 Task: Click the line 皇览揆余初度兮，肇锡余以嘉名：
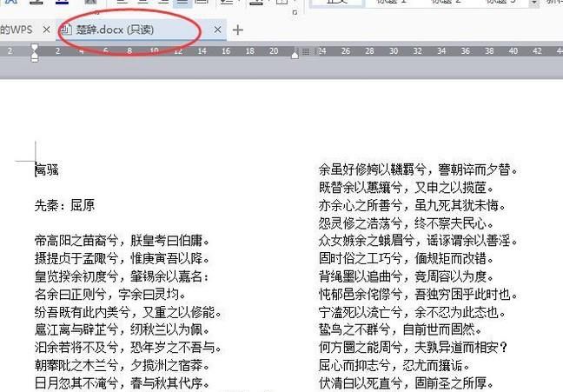pyautogui.click(x=123, y=276)
